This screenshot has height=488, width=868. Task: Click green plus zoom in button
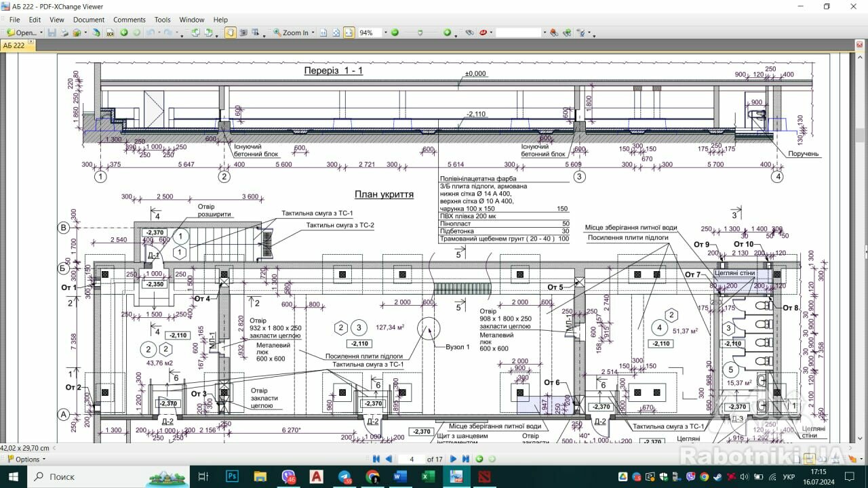point(447,33)
